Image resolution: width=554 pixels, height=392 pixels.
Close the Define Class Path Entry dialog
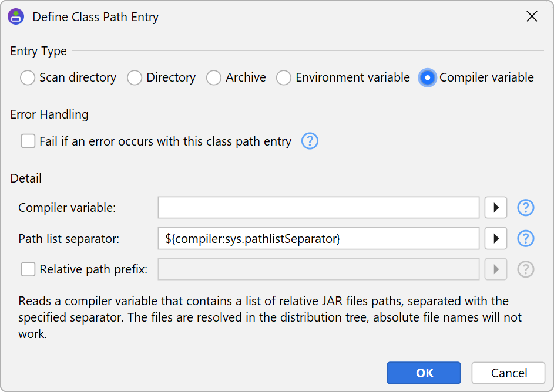[x=532, y=16]
